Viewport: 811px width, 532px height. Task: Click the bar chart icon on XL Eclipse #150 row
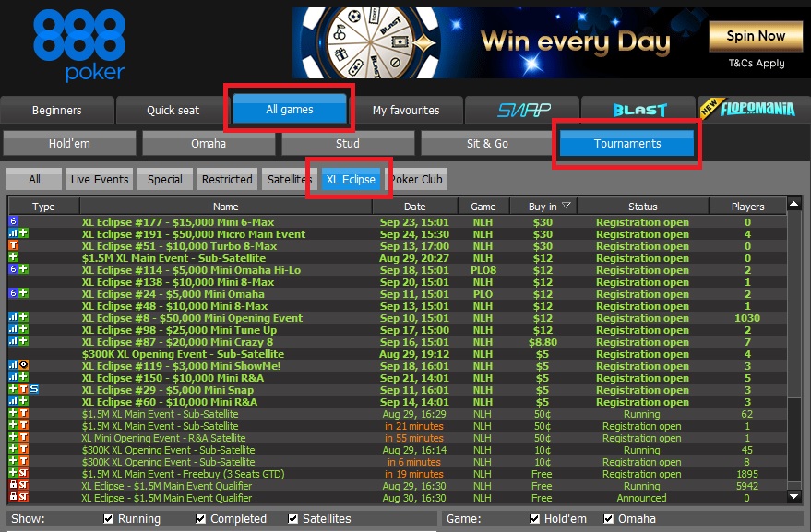(x=14, y=377)
